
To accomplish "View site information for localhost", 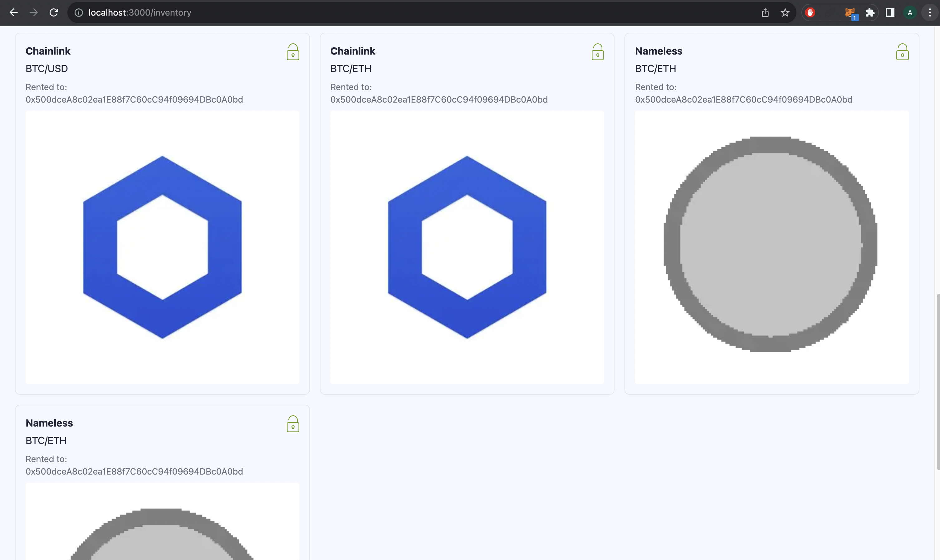I will tap(79, 13).
